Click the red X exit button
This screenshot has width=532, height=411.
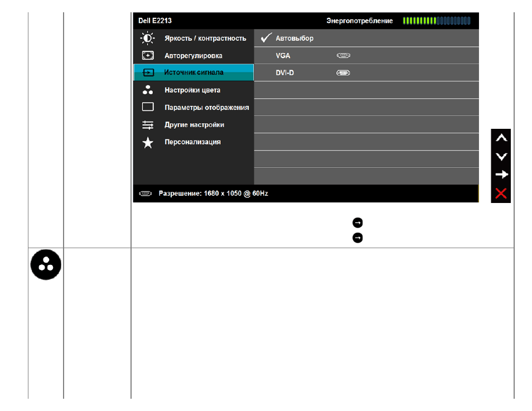(x=501, y=193)
